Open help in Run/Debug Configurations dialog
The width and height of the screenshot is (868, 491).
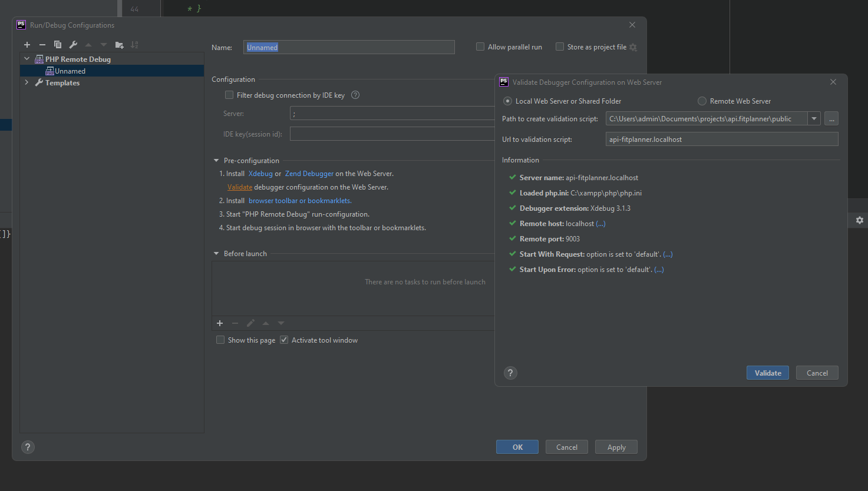point(28,447)
